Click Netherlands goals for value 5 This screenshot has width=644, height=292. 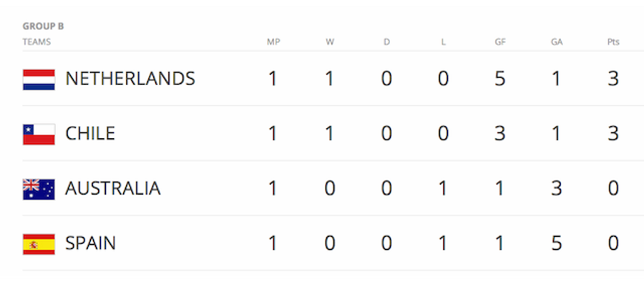click(500, 79)
